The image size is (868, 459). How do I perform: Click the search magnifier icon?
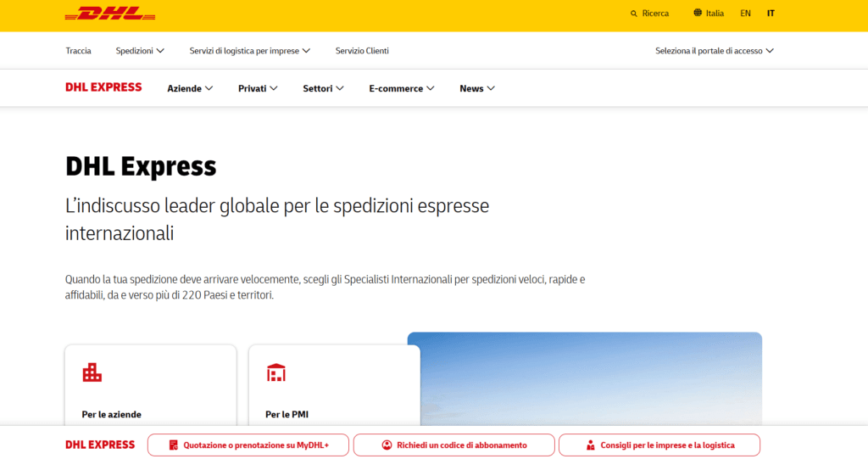tap(634, 14)
